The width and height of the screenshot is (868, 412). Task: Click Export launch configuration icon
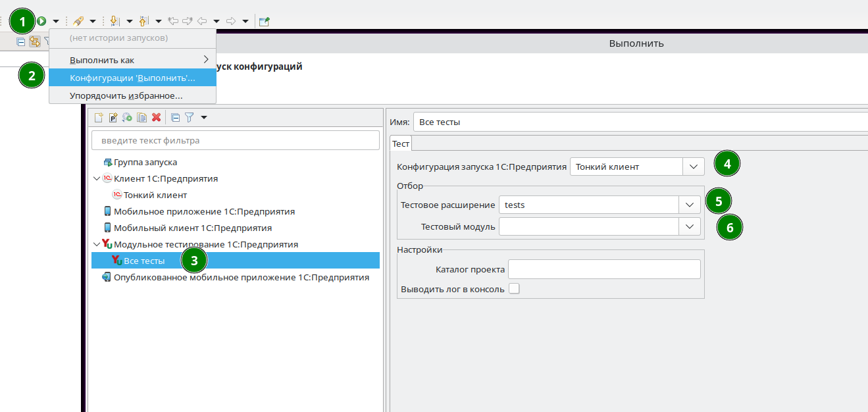click(128, 118)
